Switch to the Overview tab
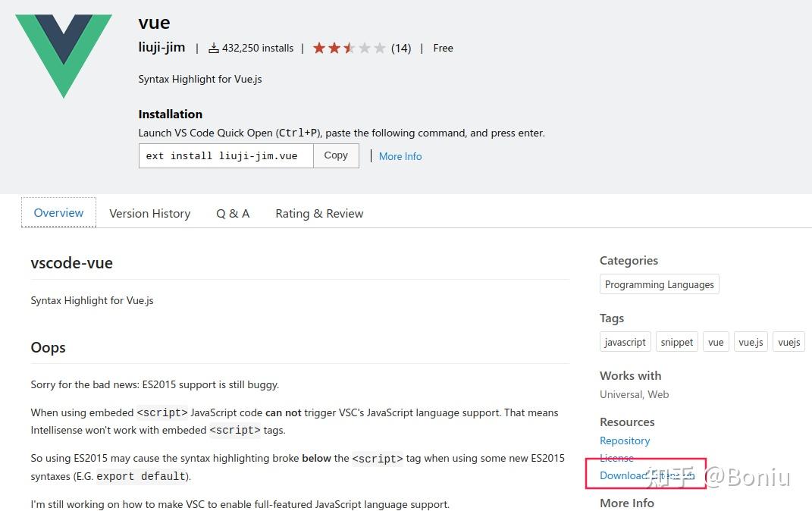Screen dimensions: 812x511 pyautogui.click(x=58, y=213)
